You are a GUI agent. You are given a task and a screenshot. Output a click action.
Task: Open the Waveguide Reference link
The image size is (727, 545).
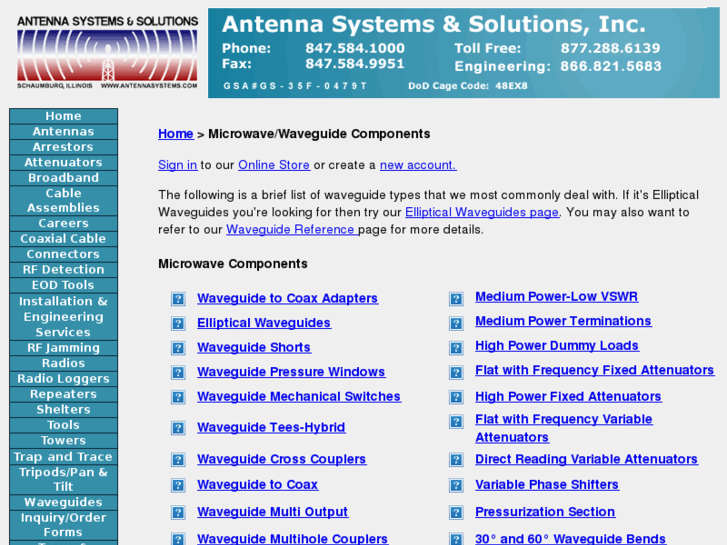click(x=292, y=230)
